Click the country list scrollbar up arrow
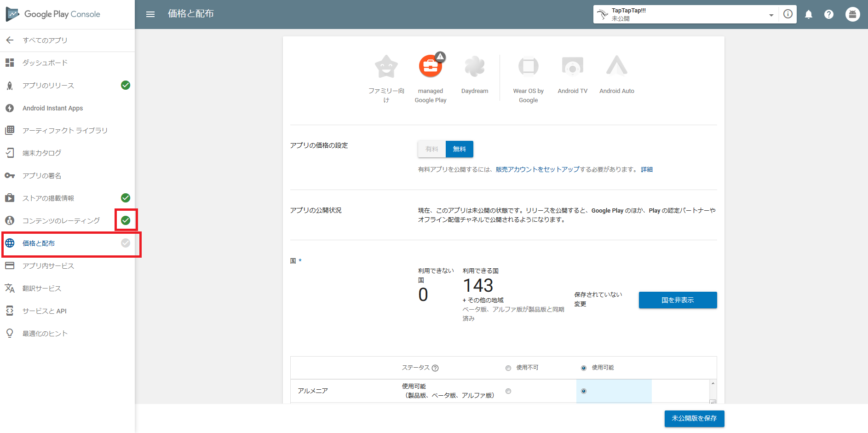This screenshot has height=433, width=868. coord(713,383)
